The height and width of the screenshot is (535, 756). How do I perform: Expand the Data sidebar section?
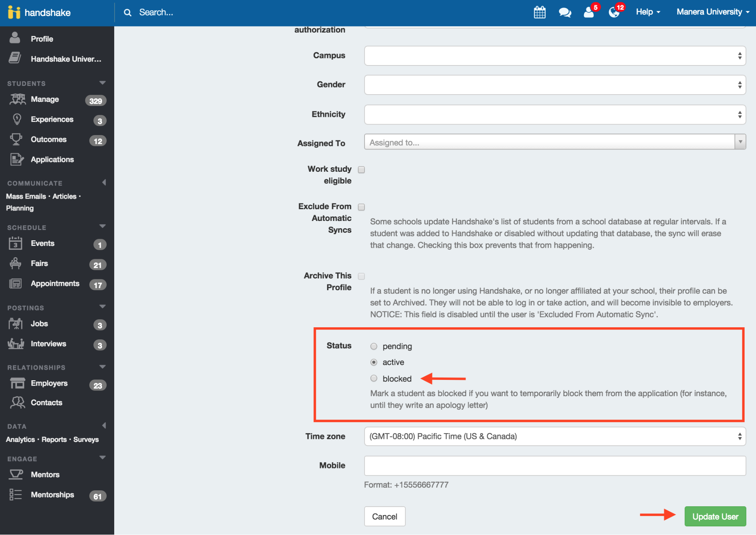click(104, 426)
